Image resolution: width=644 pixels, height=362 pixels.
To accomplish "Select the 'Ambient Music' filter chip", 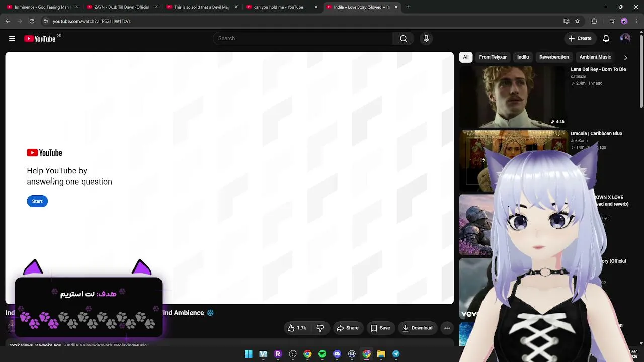I will [595, 57].
